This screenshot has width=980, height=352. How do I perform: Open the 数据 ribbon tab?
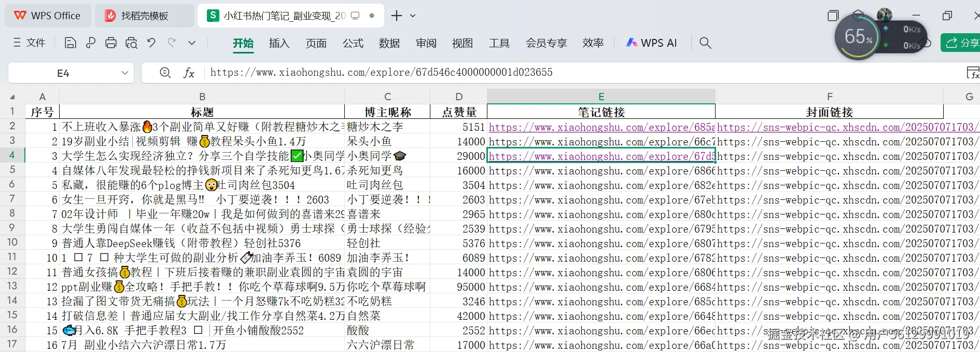(389, 43)
